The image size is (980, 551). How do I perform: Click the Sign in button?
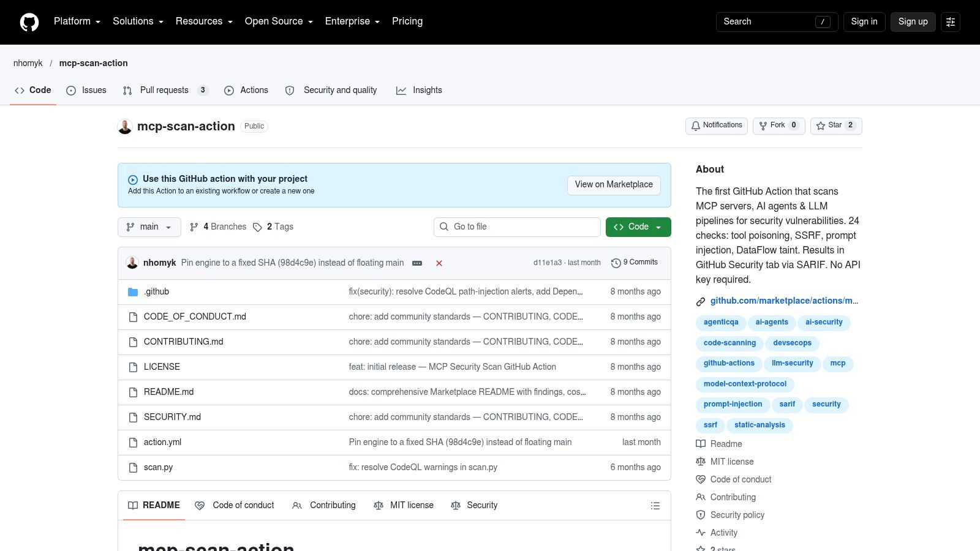tap(864, 21)
